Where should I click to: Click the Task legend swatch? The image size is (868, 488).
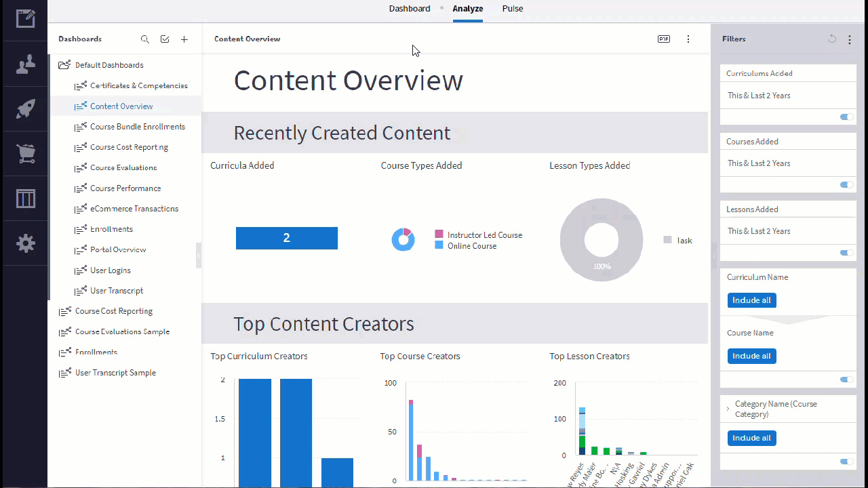click(x=667, y=240)
